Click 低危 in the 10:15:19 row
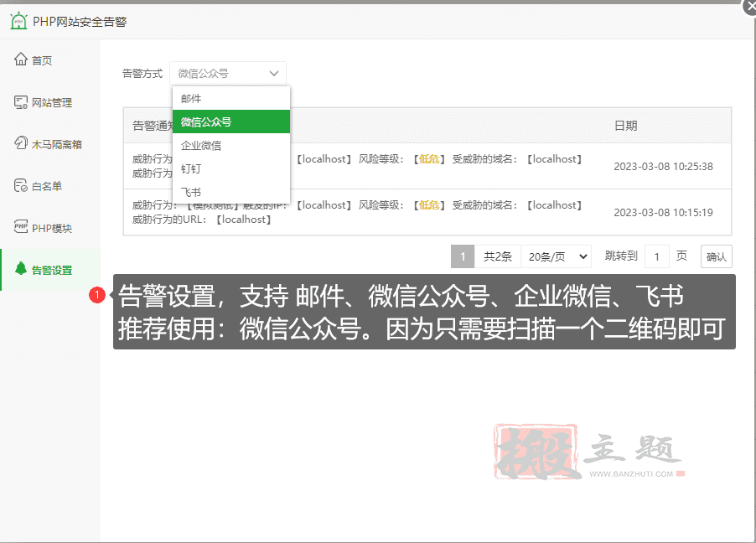Screen dimensions: 756x543 tap(428, 205)
